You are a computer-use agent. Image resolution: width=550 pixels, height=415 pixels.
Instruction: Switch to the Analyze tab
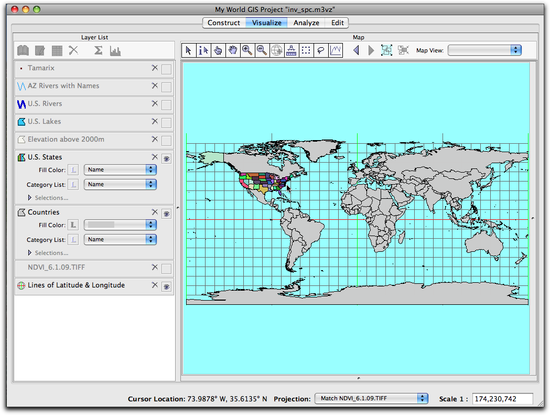(306, 23)
